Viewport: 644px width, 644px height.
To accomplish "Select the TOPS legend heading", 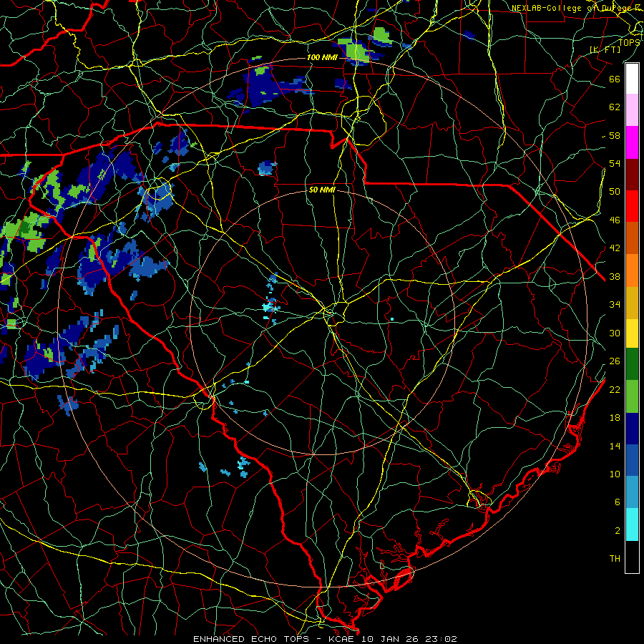I will point(628,42).
